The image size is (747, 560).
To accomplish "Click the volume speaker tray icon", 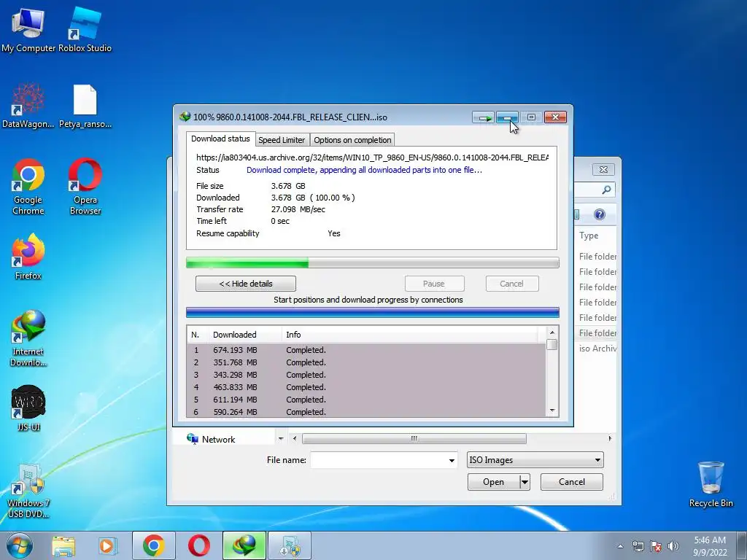I will coord(673,546).
